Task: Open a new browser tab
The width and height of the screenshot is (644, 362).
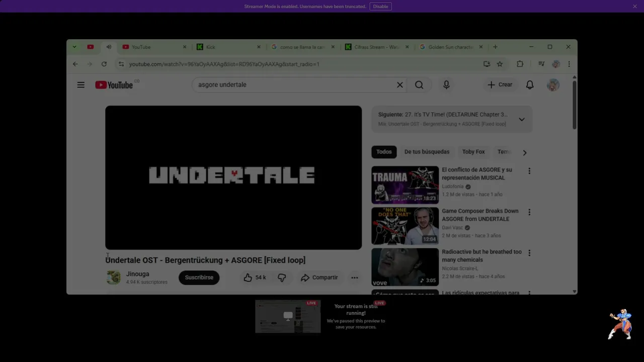Action: point(495,47)
